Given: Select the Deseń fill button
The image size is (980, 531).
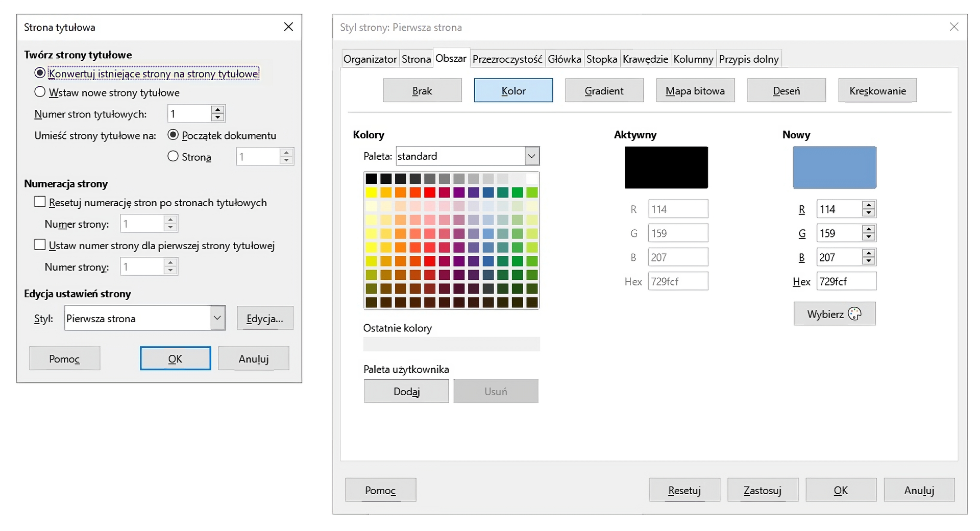Looking at the screenshot, I should (787, 90).
